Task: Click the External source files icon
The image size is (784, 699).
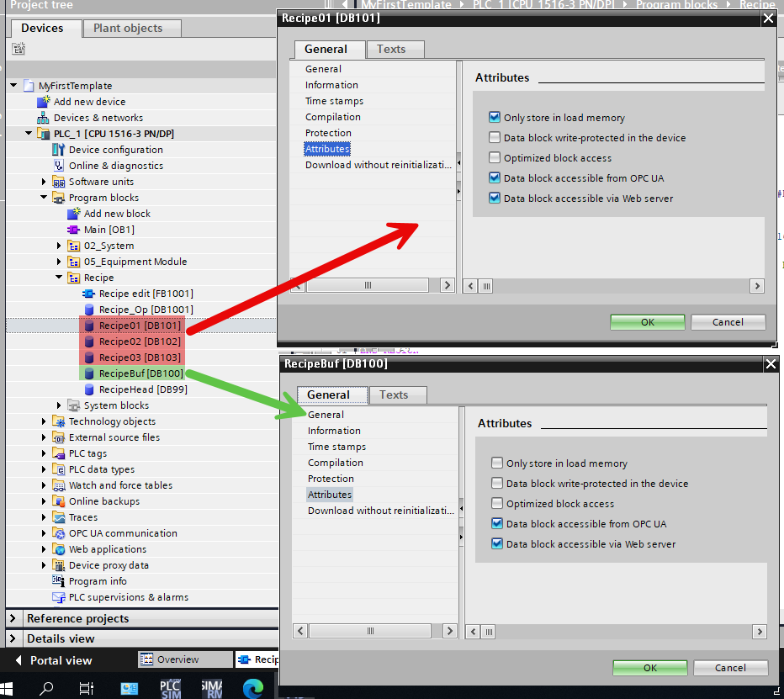Action: 59,437
